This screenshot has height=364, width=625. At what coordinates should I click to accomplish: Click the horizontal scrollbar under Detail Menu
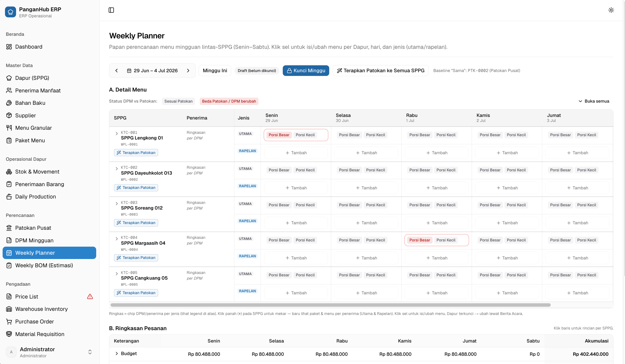330,305
